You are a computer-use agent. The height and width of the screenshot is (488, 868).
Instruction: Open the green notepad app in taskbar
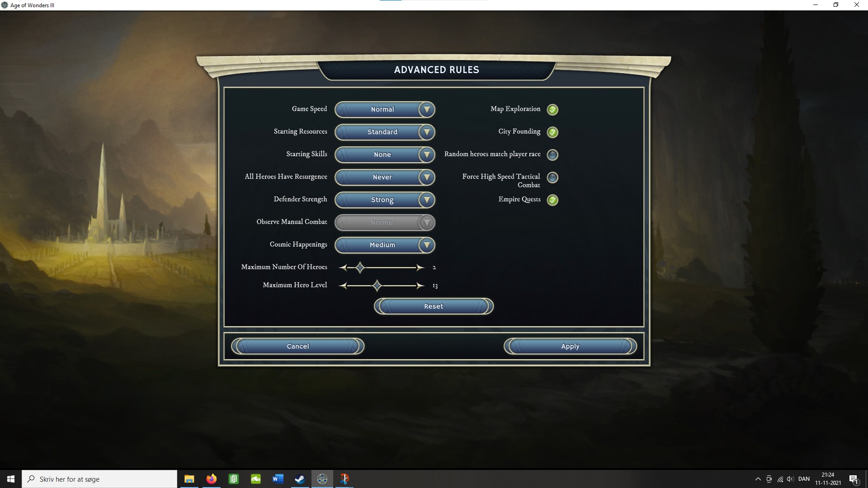[x=234, y=479]
